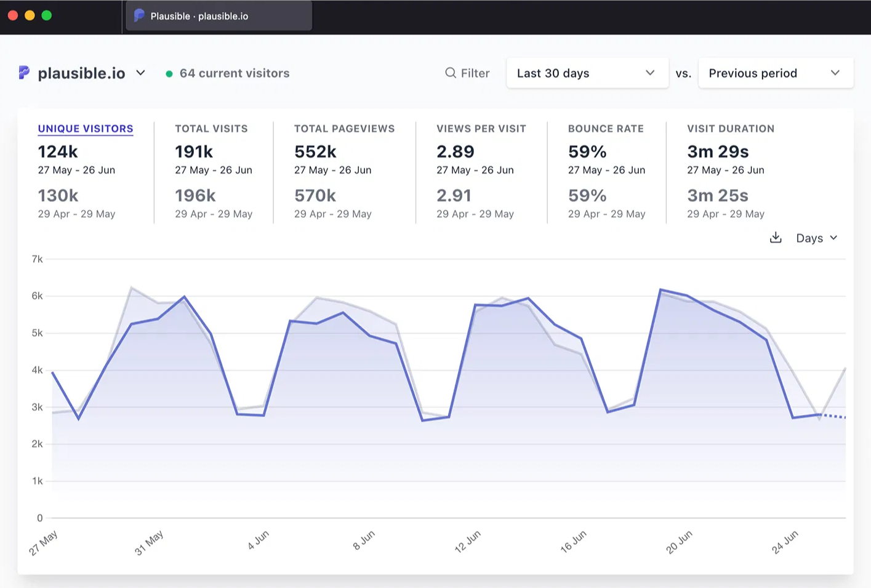Click the 552k total pageviews value
The width and height of the screenshot is (871, 588).
point(315,151)
